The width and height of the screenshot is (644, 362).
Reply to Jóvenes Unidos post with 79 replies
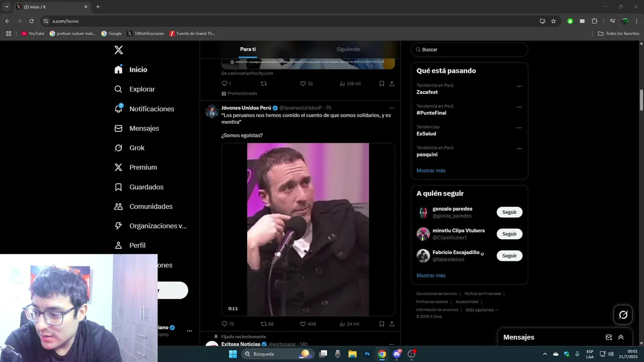point(227,324)
